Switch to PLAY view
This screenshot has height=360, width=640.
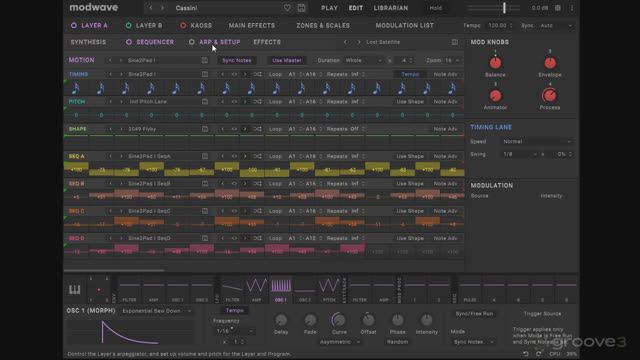click(329, 8)
